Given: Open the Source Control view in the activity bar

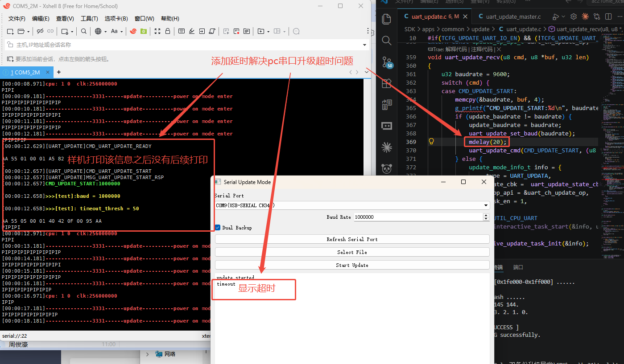Looking at the screenshot, I should coord(387,62).
